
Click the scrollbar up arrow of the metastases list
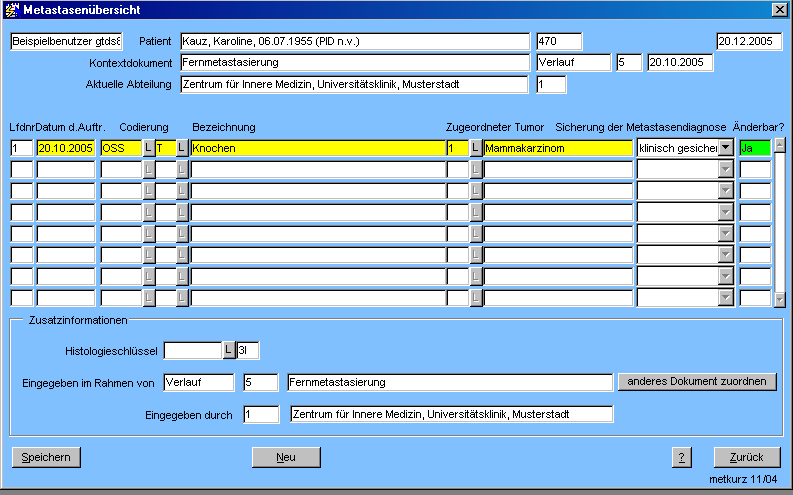click(x=780, y=145)
